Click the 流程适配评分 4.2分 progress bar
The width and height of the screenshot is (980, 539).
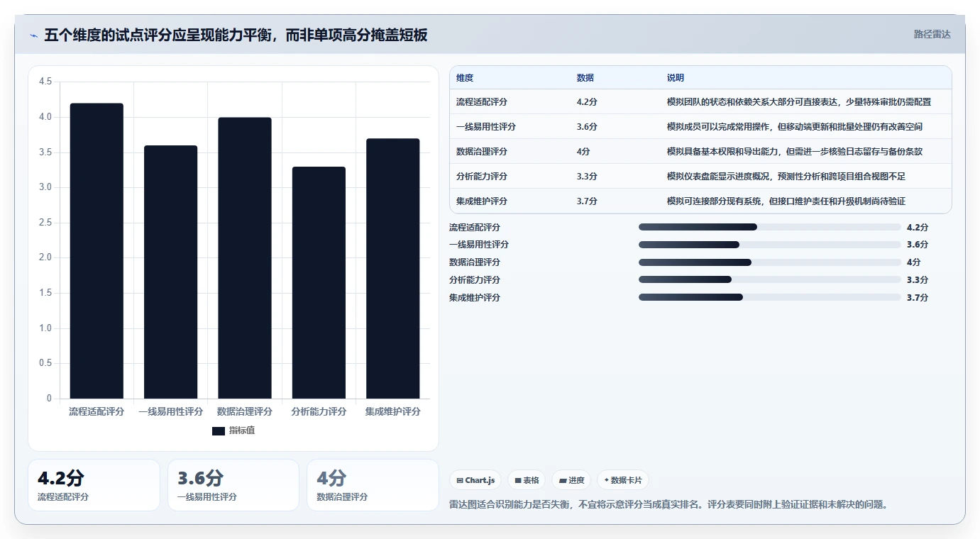pyautogui.click(x=769, y=227)
